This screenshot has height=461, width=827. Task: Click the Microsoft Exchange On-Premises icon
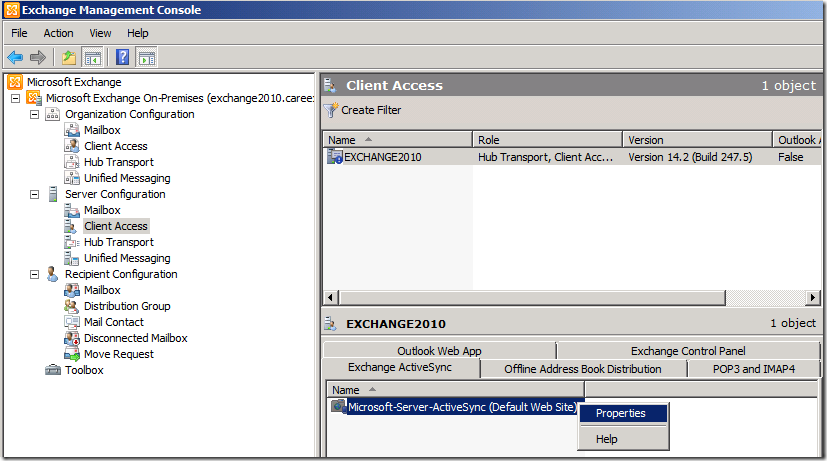point(34,98)
